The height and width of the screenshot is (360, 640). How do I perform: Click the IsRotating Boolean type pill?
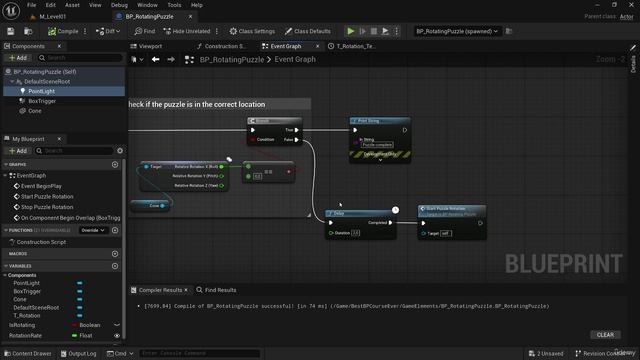pos(86,325)
